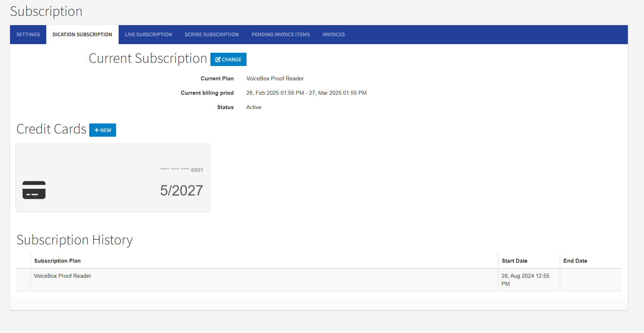Switch to the Live Subscription tab
Viewport: 644px width, 333px height.
coord(148,34)
